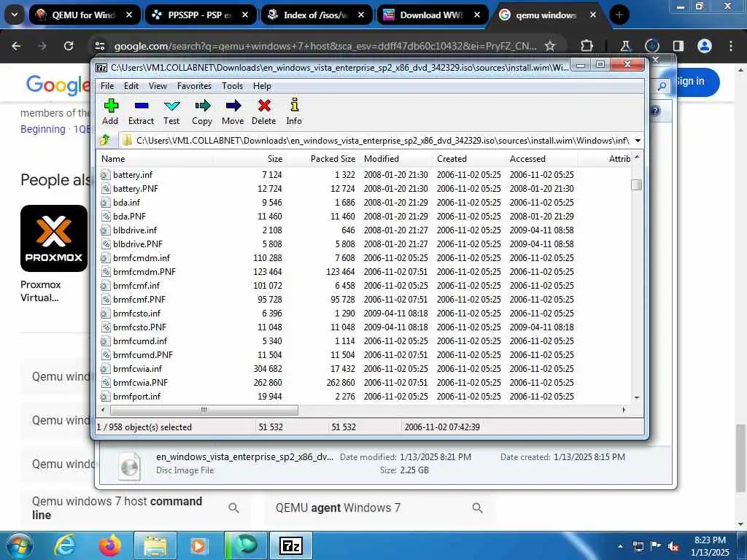Click the Delete toolbar icon

(x=264, y=112)
